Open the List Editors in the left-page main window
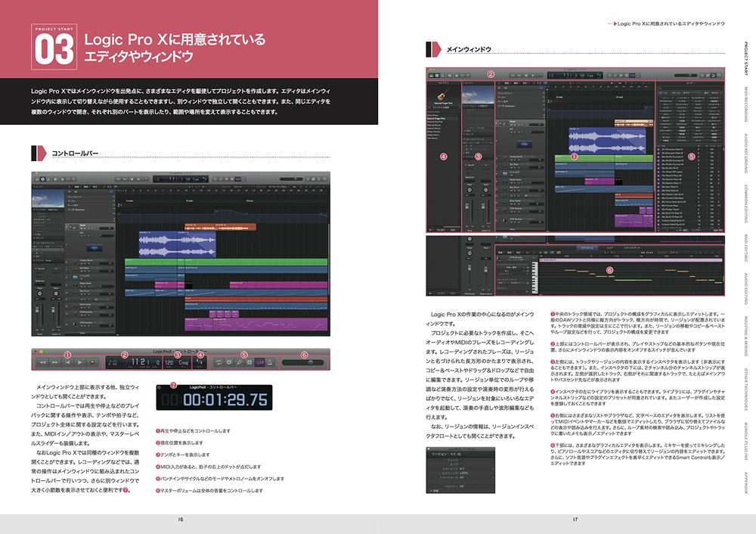This screenshot has width=756, height=534. [307, 179]
